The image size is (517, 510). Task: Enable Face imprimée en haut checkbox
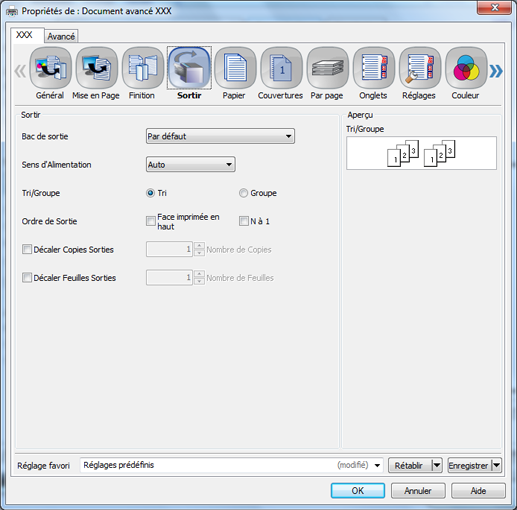pyautogui.click(x=151, y=221)
